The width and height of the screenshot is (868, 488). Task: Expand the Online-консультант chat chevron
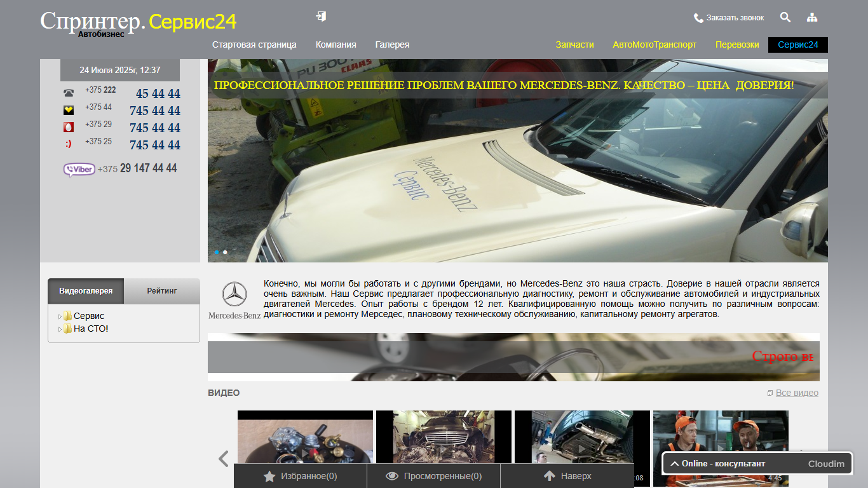674,464
